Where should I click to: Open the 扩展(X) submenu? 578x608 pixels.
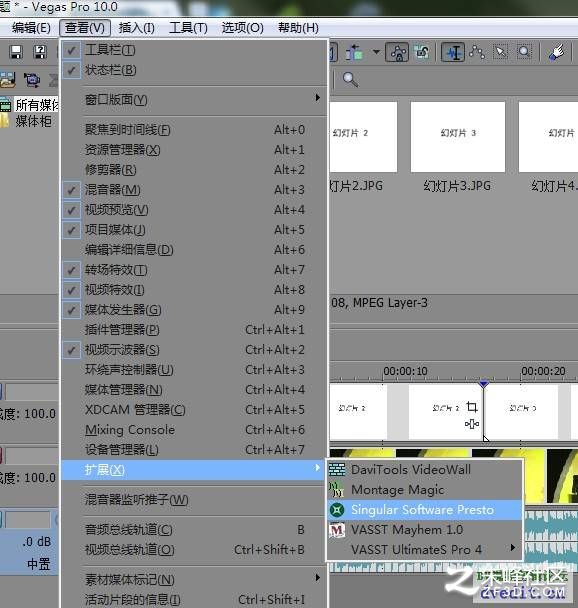tap(194, 470)
